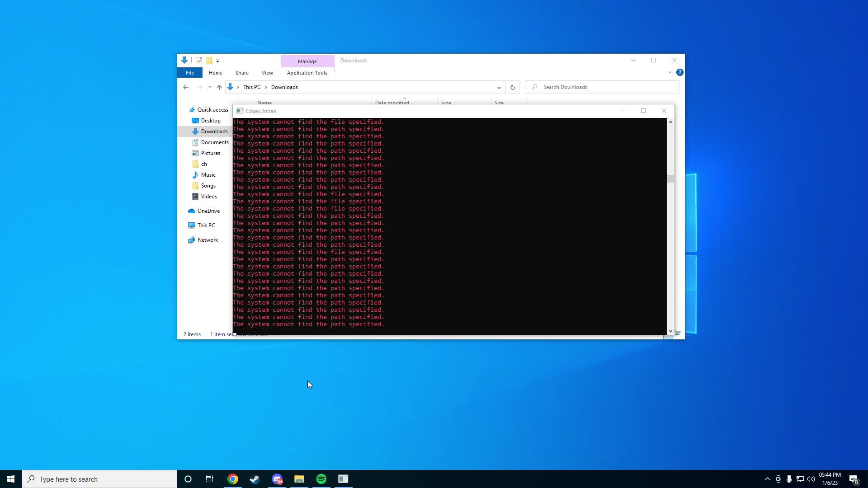
Task: Navigate back with the back arrow
Action: coord(186,87)
